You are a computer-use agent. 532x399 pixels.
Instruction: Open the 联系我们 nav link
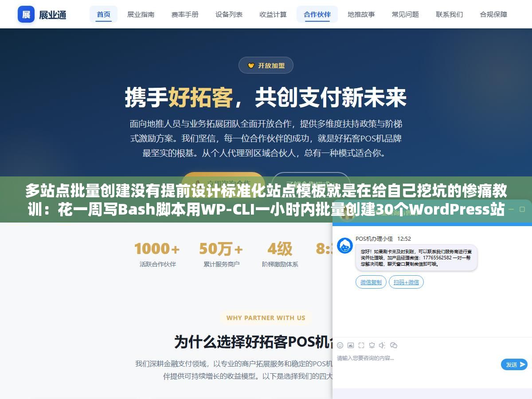point(450,14)
